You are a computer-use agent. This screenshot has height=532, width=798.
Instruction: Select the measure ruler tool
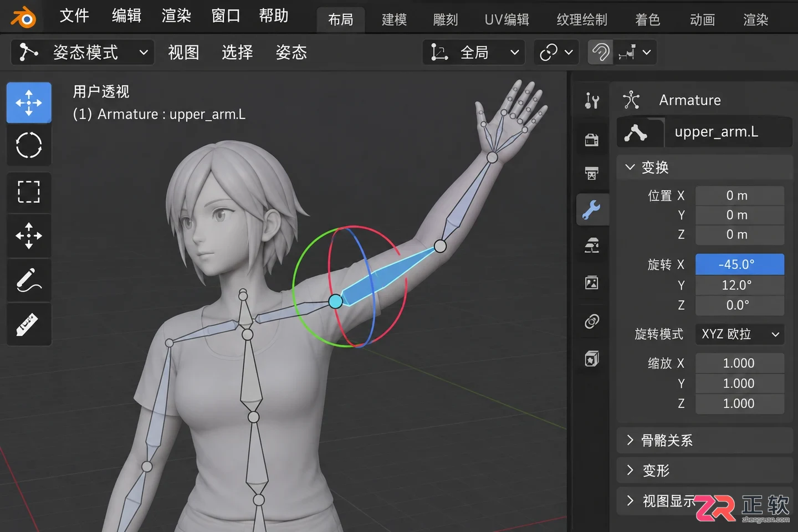[29, 325]
